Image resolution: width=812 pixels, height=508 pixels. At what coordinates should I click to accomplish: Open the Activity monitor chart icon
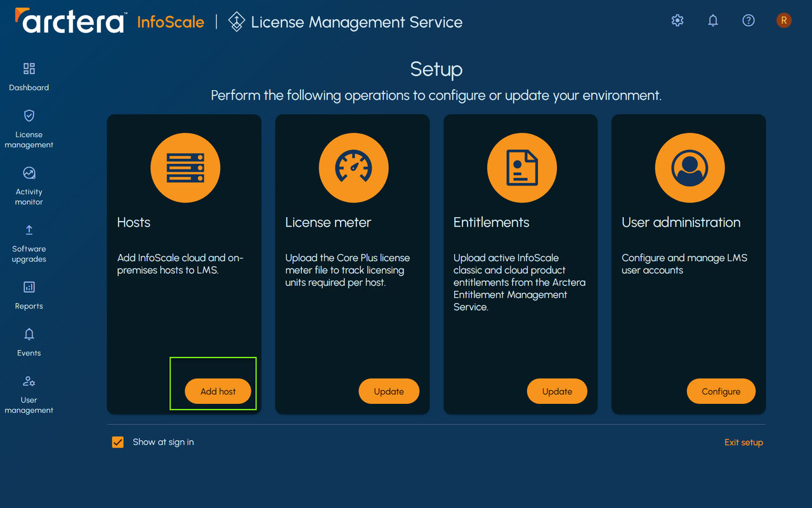click(x=29, y=173)
